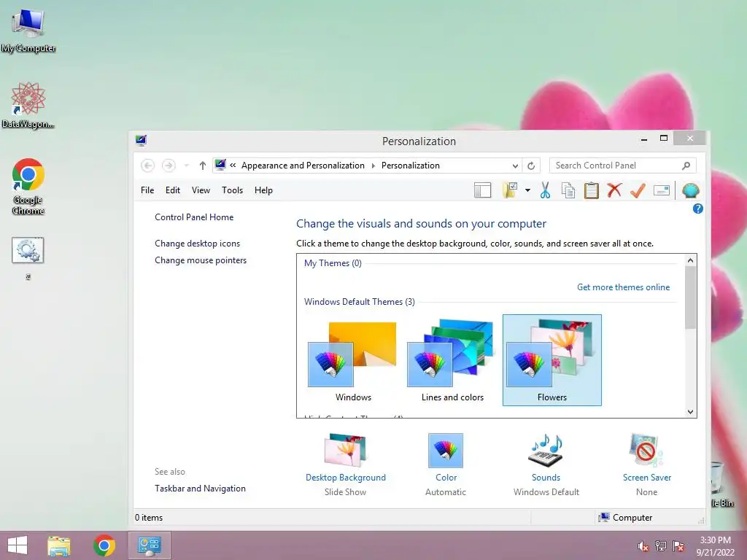The image size is (747, 560).
Task: Open Taskbar and Navigation link
Action: [x=200, y=488]
